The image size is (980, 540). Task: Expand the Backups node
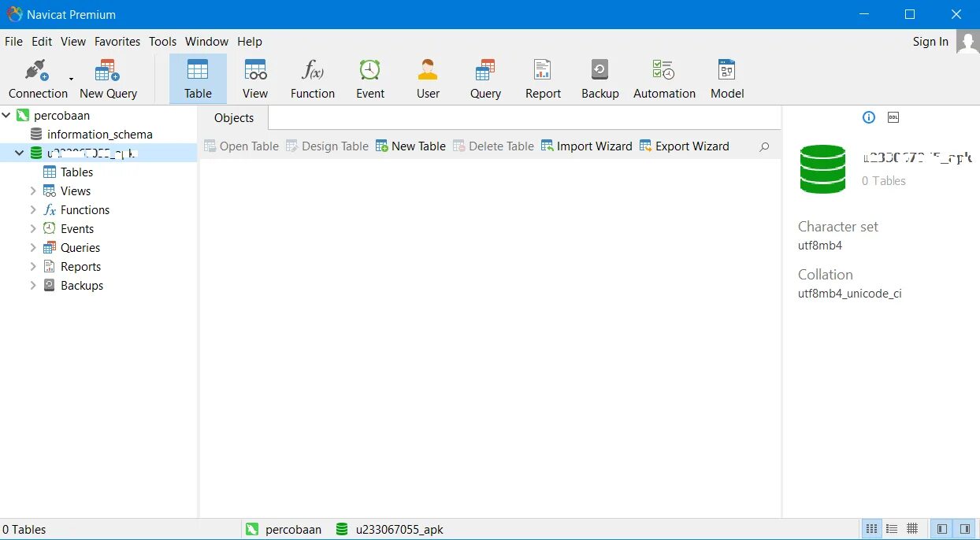tap(33, 286)
